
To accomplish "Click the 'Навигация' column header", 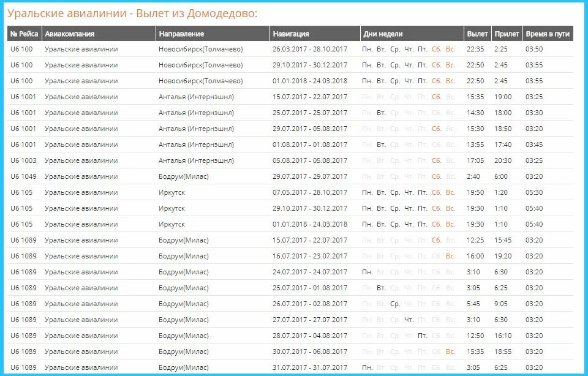I will click(x=315, y=34).
